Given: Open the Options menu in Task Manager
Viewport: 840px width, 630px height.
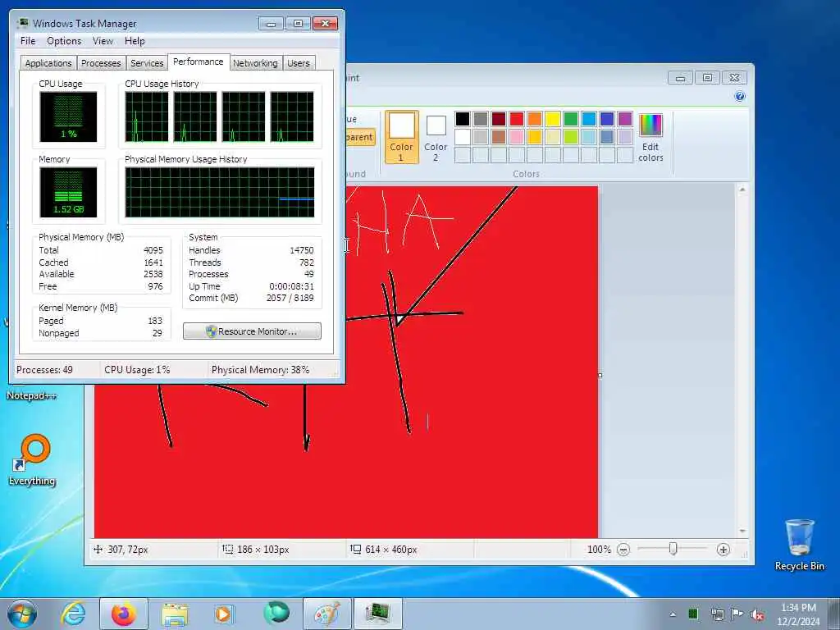Looking at the screenshot, I should coord(64,41).
